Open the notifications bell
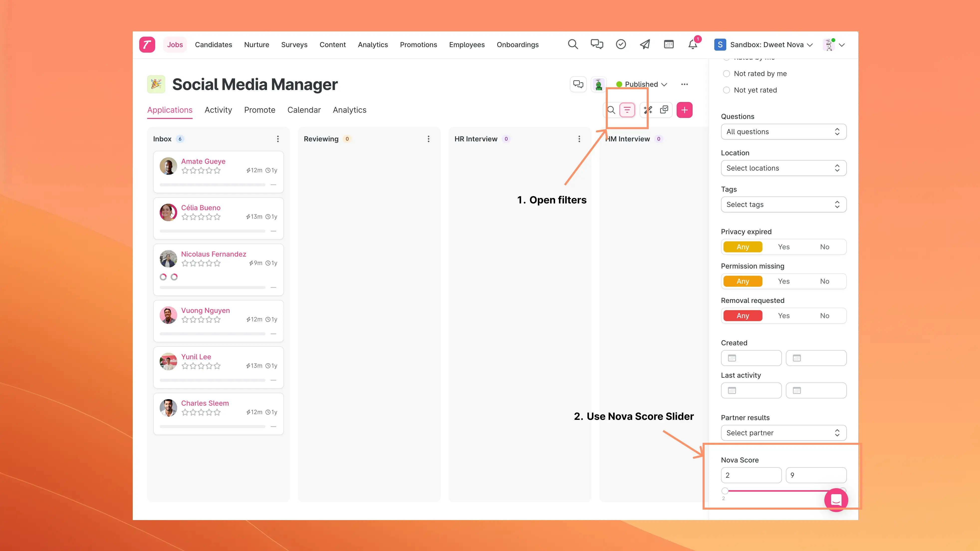This screenshot has height=551, width=980. (x=692, y=44)
